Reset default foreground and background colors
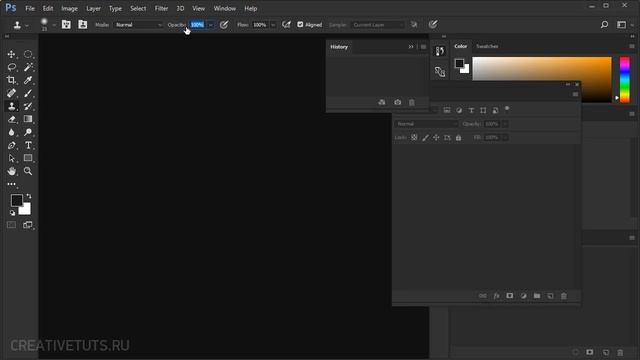This screenshot has height=360, width=640. [x=12, y=213]
